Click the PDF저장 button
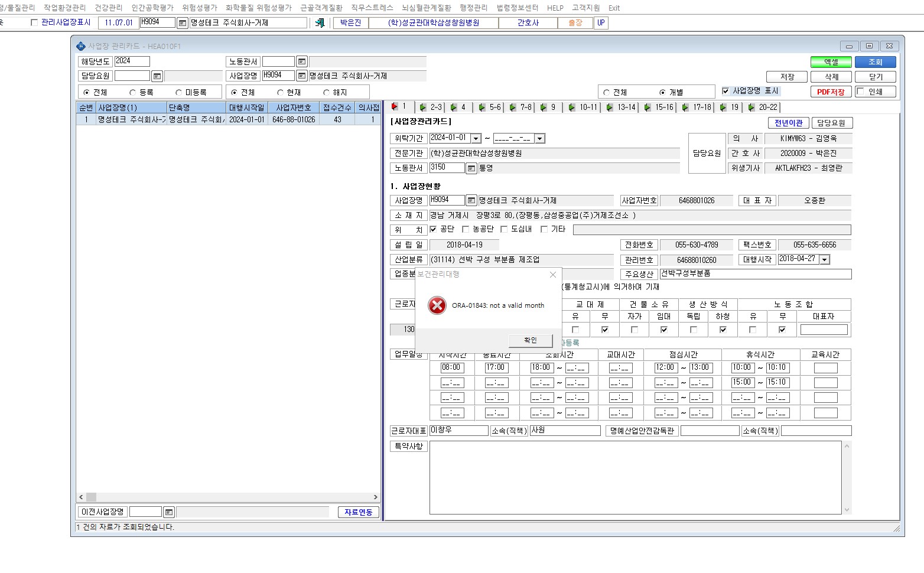This screenshot has height=573, width=924. point(831,92)
